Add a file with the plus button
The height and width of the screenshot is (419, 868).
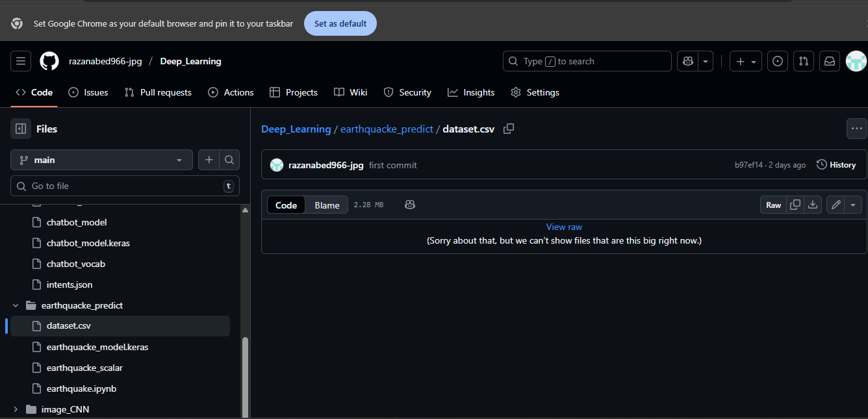(209, 160)
